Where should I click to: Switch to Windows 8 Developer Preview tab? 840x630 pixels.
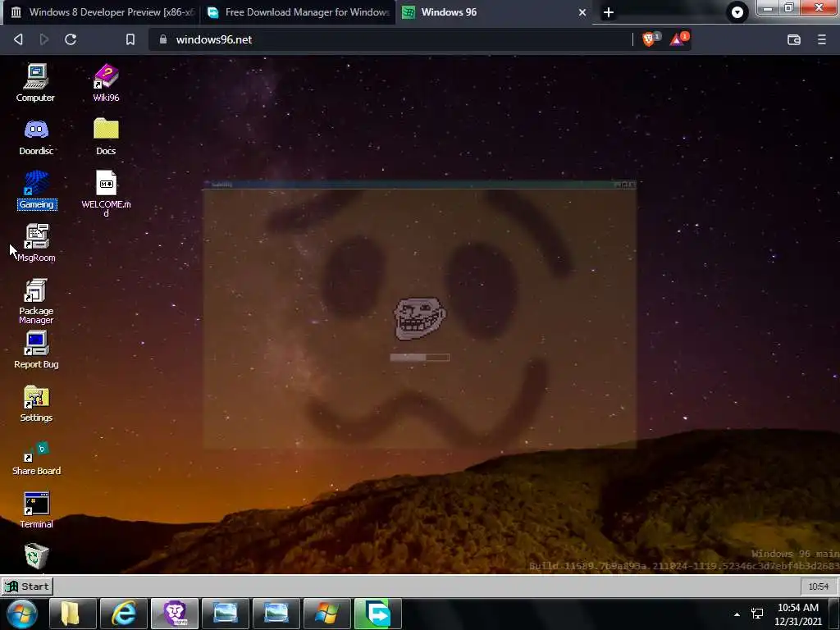[103, 12]
